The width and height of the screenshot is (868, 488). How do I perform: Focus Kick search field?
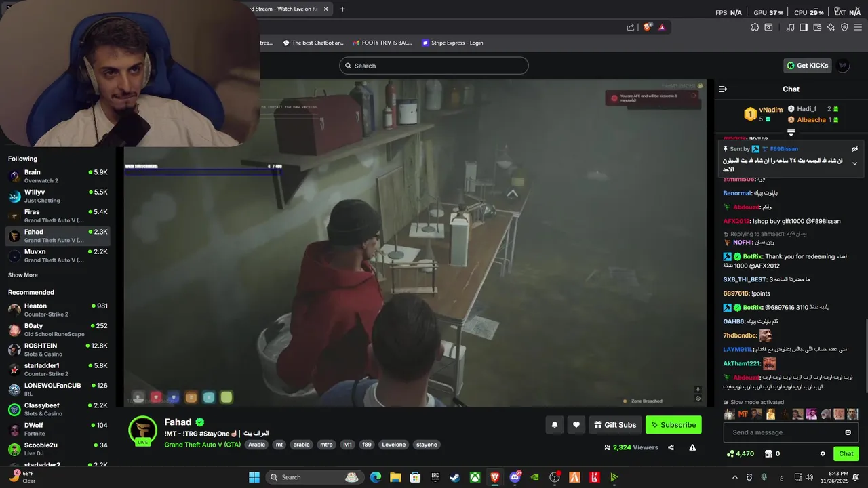[434, 66]
